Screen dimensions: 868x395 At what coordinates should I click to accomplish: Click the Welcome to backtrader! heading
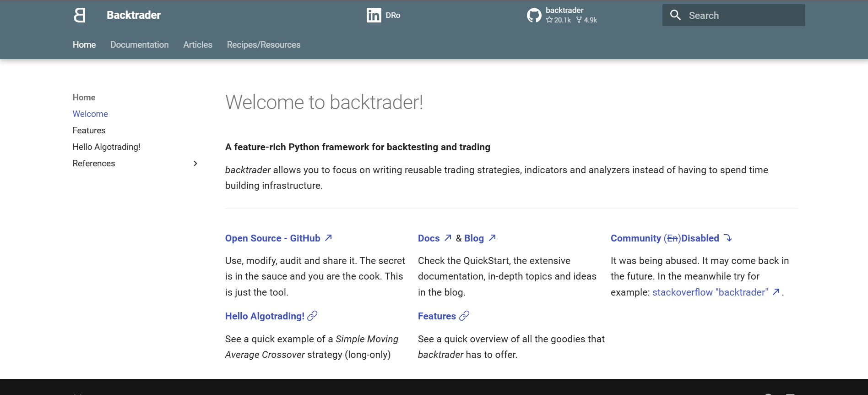pos(324,102)
